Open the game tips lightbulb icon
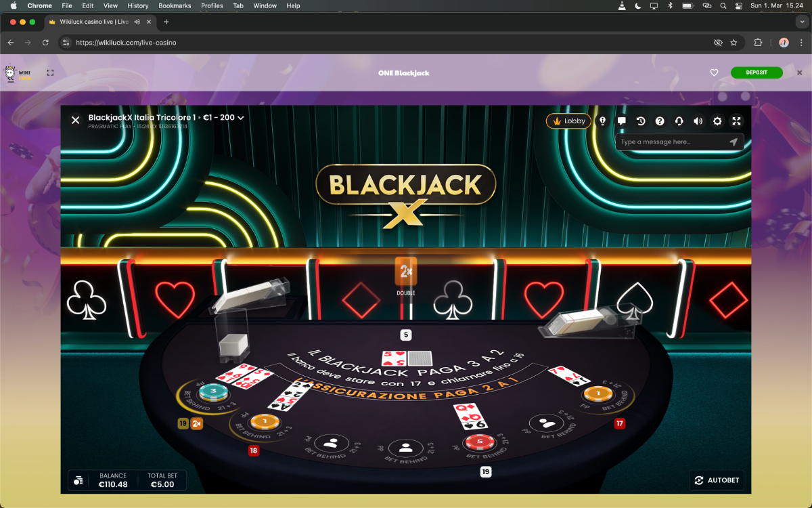This screenshot has height=508, width=812. coord(602,121)
